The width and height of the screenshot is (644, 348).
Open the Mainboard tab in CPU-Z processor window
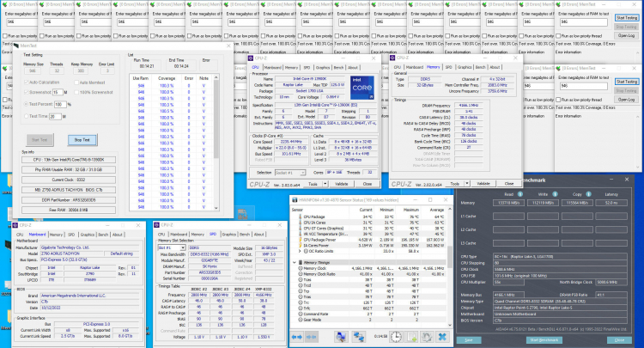(273, 66)
